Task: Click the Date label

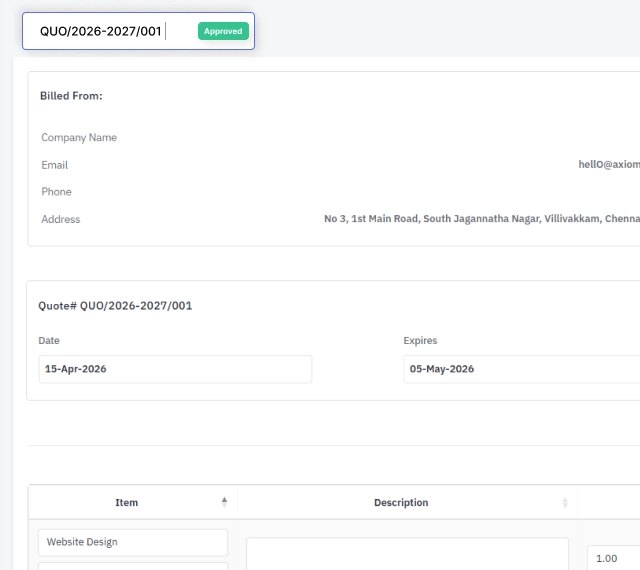Action: (49, 341)
